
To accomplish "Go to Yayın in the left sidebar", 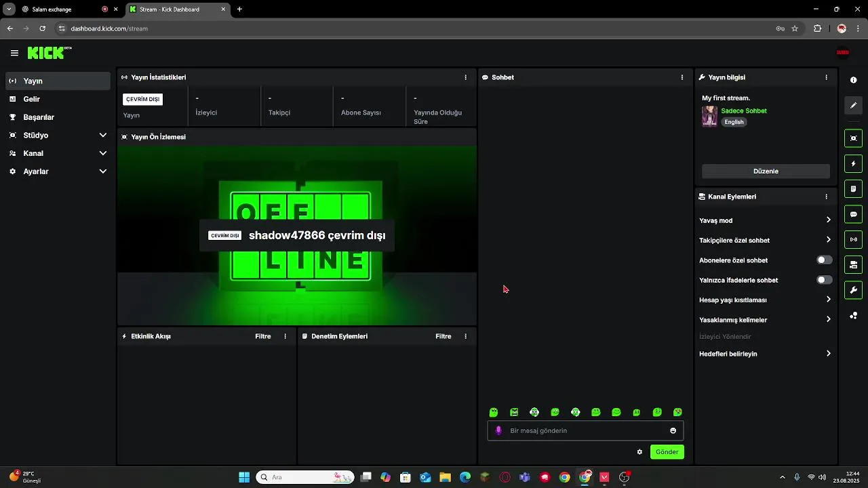I will coord(58,81).
